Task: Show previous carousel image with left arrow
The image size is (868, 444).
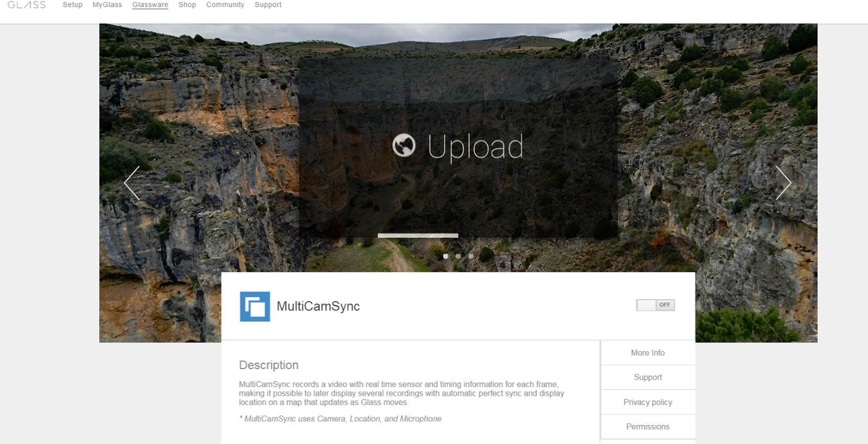Action: click(x=132, y=183)
